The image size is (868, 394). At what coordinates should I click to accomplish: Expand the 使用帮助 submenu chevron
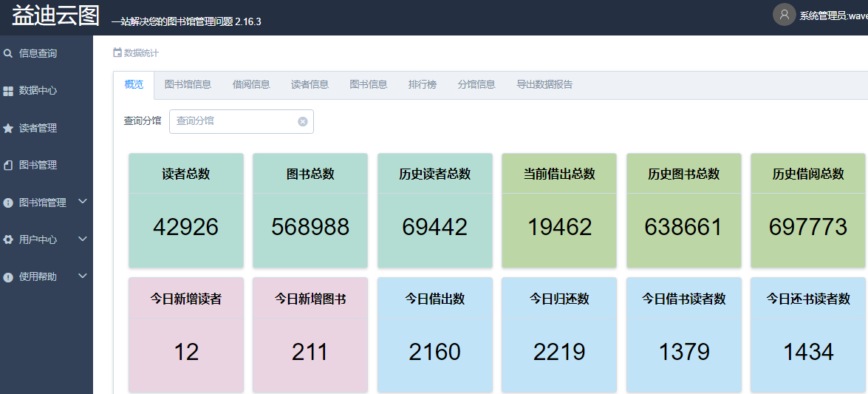point(83,276)
